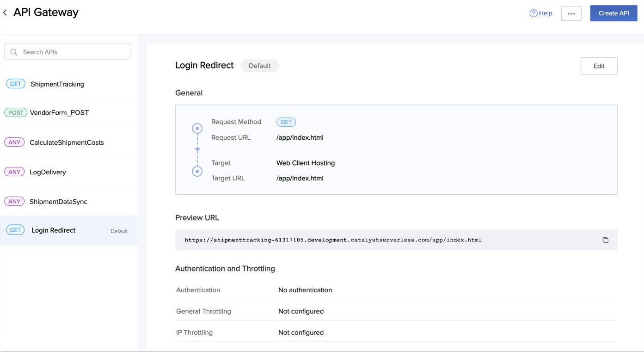Viewport: 644px width, 352px height.
Task: Click the GET badge beside ShipmentTracking
Action: tap(15, 83)
